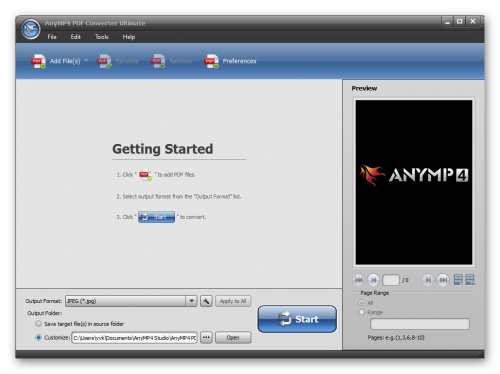Click the AnyMP4 preview thumbnail
The image size is (500, 374).
click(x=414, y=182)
